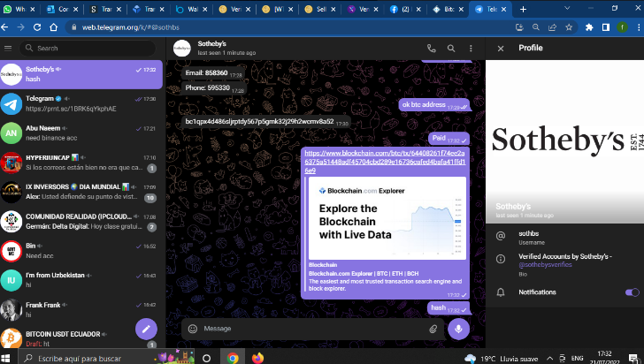Image resolution: width=644 pixels, height=364 pixels.
Task: Open the Telegram verified chat
Action: tap(81, 104)
